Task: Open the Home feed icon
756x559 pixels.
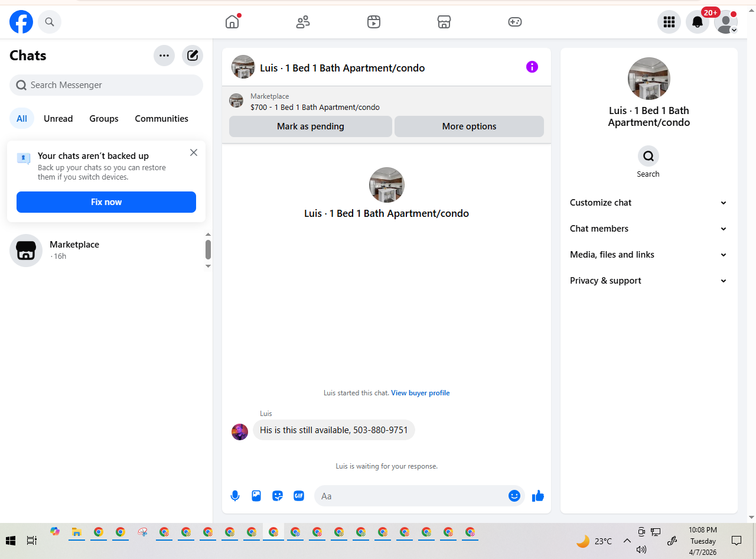Action: click(x=232, y=22)
